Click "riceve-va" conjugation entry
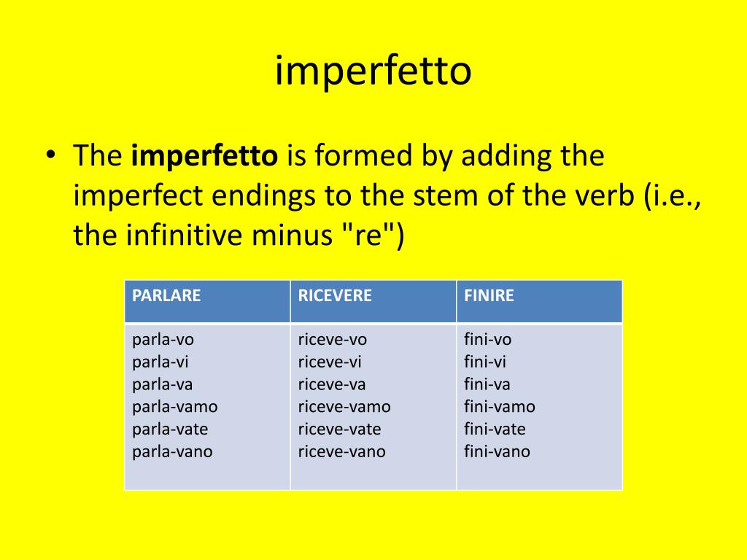This screenshot has height=560, width=747. 332,384
